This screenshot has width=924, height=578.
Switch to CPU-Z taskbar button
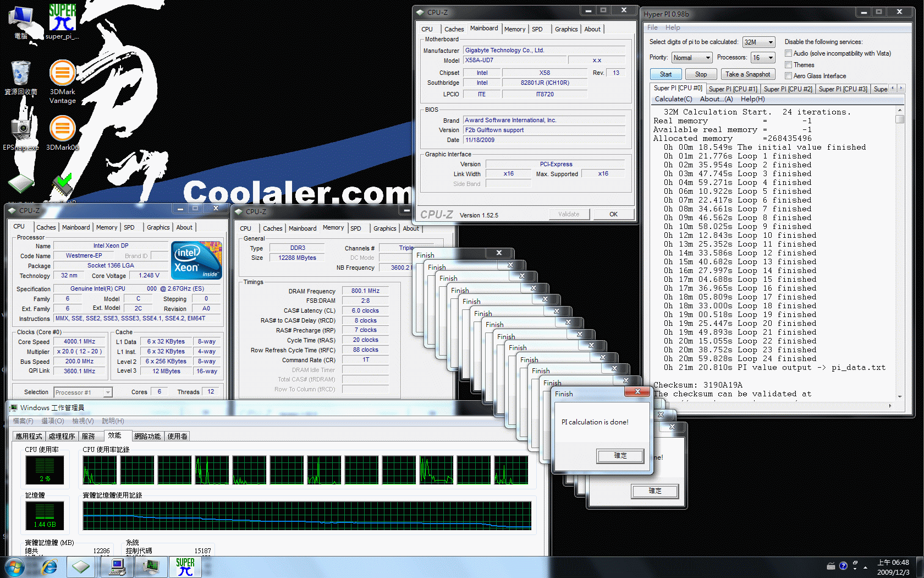tap(81, 566)
